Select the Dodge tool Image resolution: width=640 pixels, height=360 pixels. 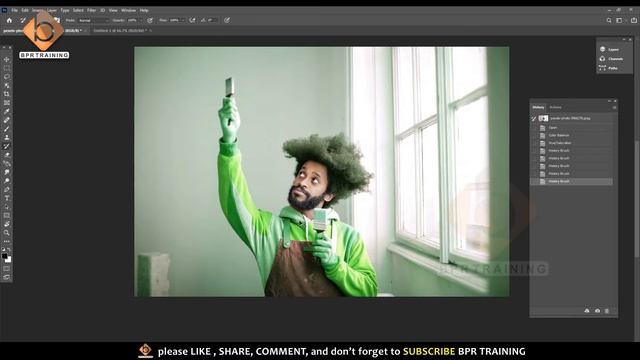(7, 181)
